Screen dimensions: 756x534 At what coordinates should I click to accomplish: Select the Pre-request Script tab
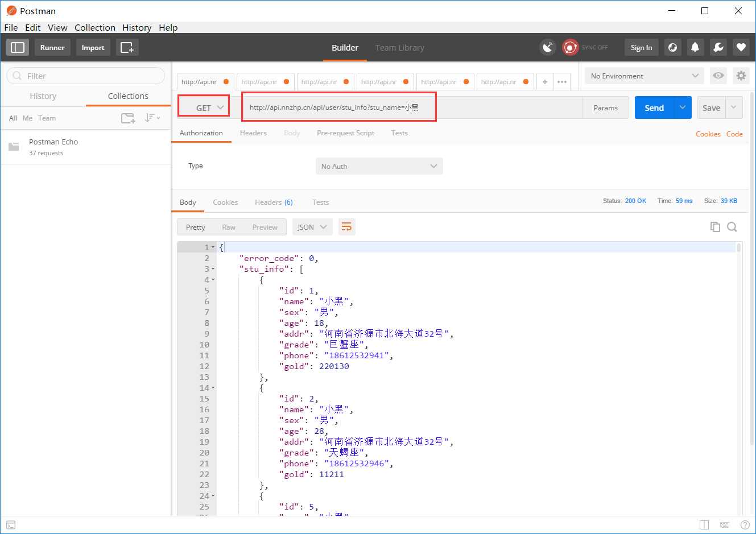(x=345, y=133)
